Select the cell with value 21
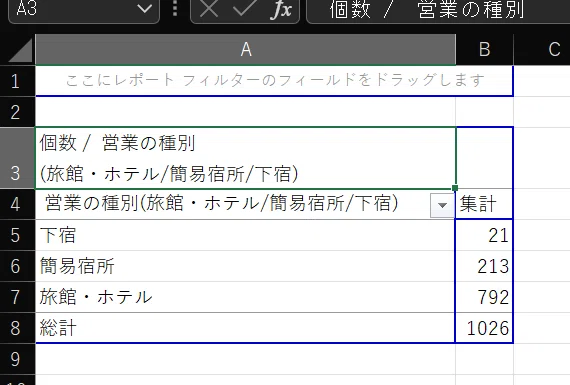The height and width of the screenshot is (385, 570). (x=484, y=235)
